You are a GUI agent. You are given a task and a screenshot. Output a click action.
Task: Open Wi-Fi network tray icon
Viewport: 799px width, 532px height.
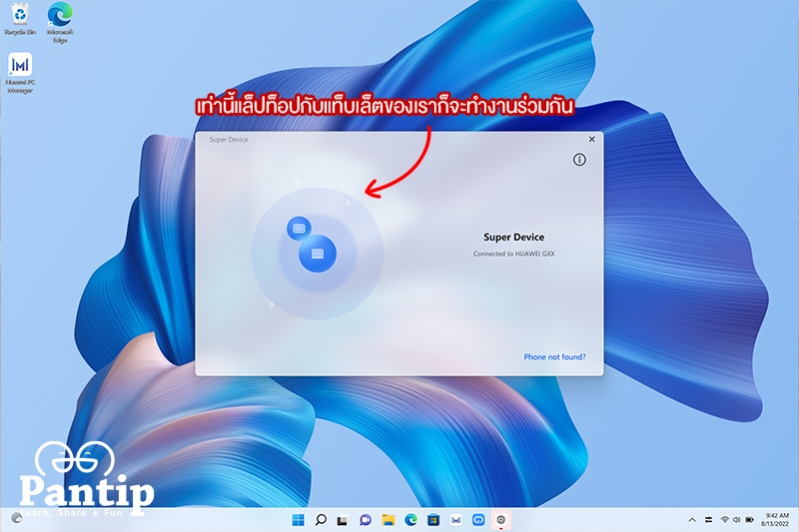point(724,520)
